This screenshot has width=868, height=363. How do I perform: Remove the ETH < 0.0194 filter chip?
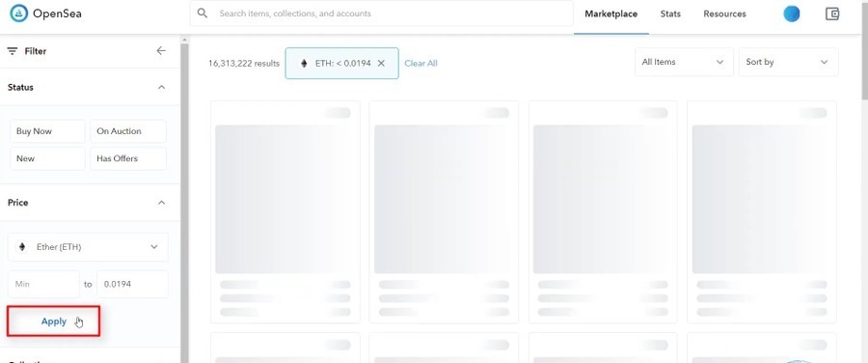[381, 63]
